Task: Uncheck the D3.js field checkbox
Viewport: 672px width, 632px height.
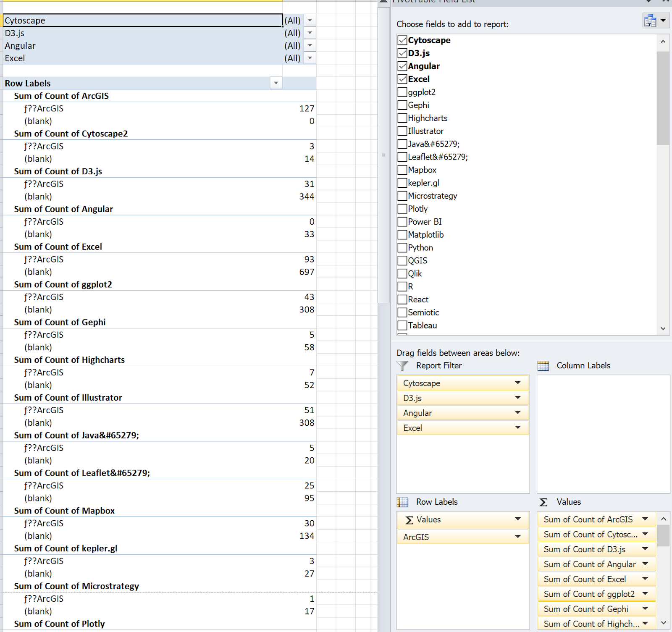Action: coord(402,53)
